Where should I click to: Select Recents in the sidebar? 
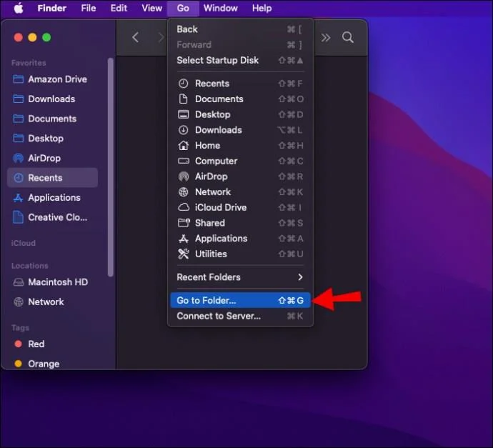click(52, 178)
